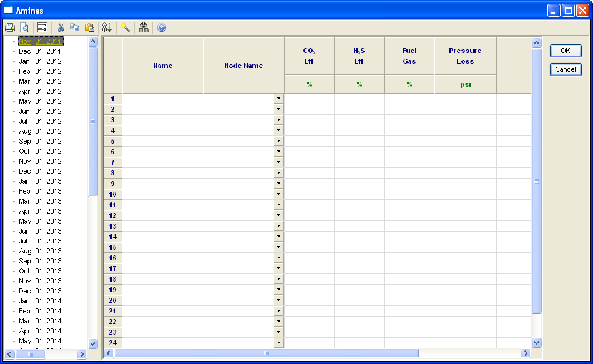Open Print Preview from toolbar
Screen dimensions: 593x364
coord(25,27)
